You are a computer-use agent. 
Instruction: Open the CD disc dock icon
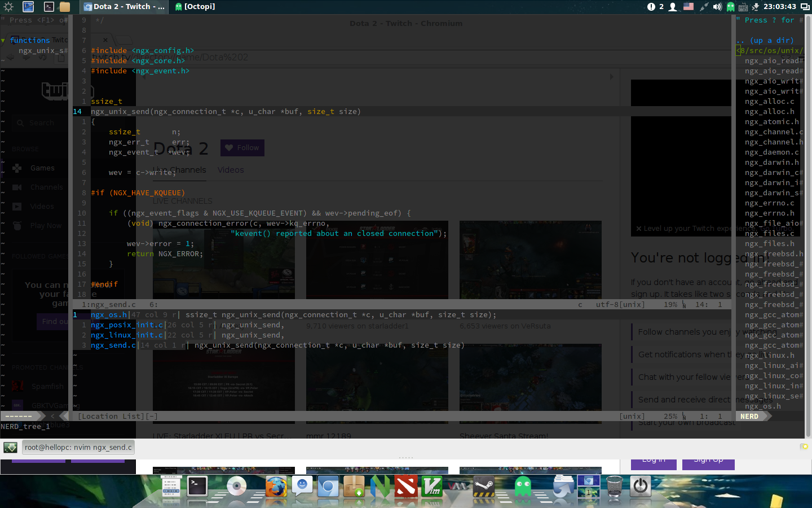coord(236,487)
